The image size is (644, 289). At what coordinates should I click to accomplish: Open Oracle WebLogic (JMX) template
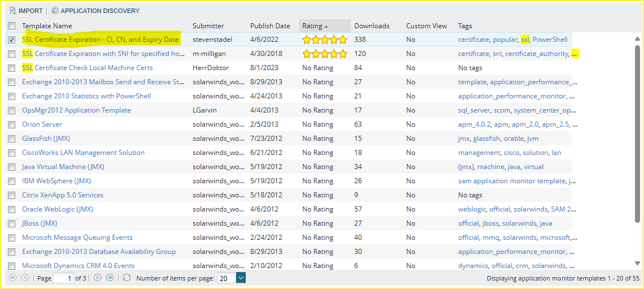click(x=58, y=209)
